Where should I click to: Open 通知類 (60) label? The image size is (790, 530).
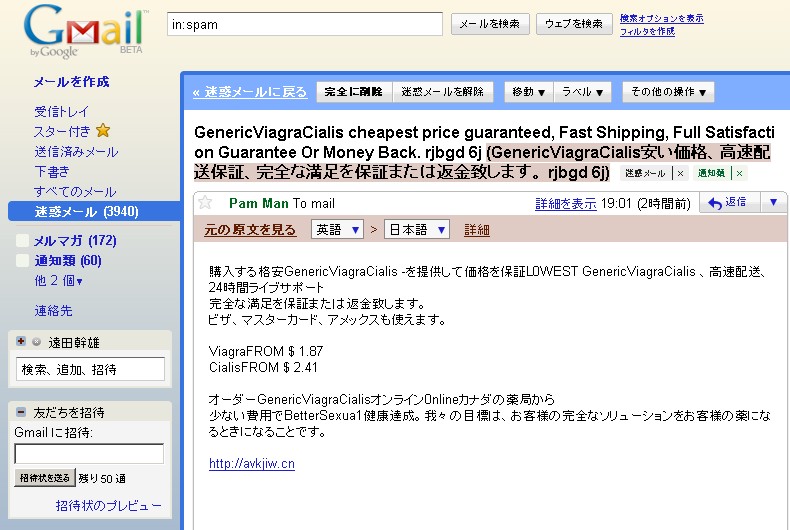pos(68,260)
